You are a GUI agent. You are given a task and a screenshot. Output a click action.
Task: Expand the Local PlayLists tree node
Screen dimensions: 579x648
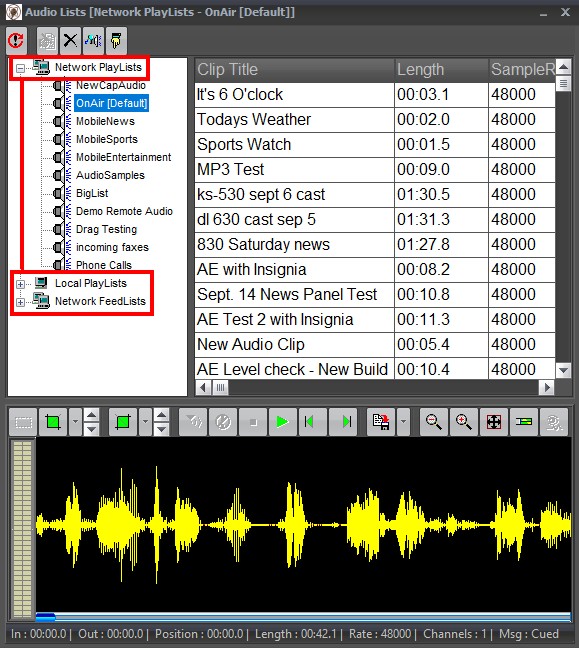[20, 284]
